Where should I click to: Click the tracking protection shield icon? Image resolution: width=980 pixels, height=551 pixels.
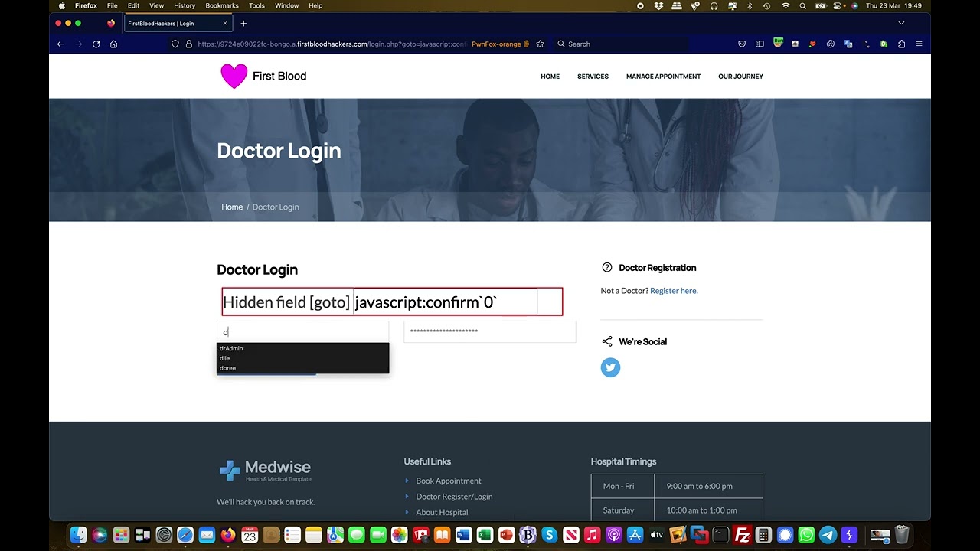(175, 44)
